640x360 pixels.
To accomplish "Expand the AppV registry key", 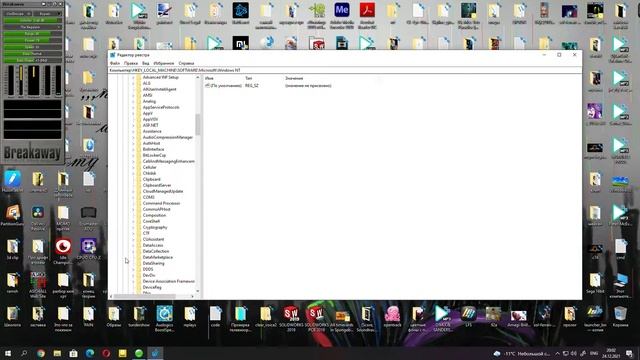I will [x=133, y=113].
